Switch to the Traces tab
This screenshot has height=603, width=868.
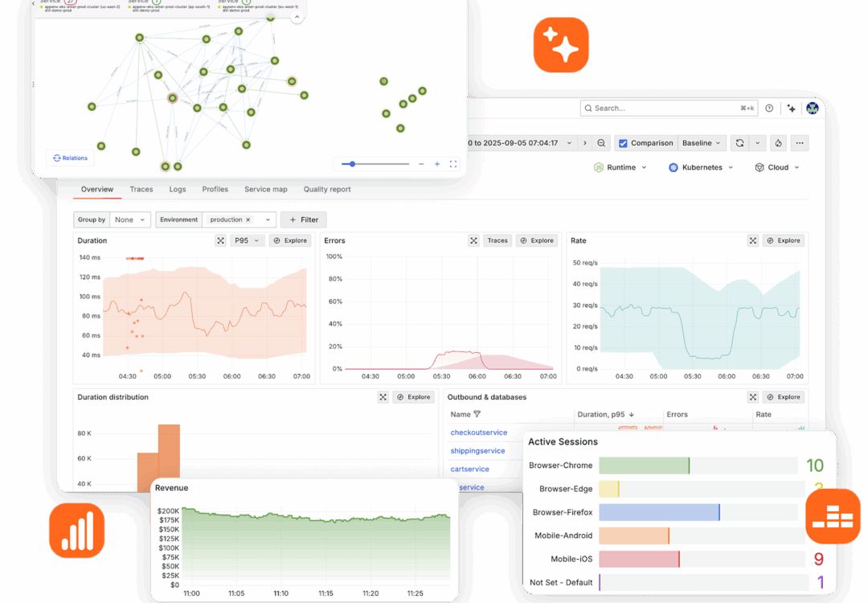[141, 190]
